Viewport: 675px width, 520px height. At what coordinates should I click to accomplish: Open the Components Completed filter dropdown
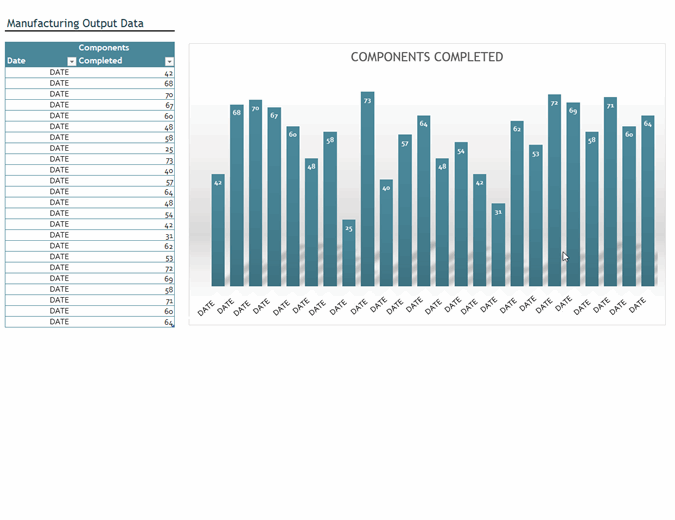(170, 62)
